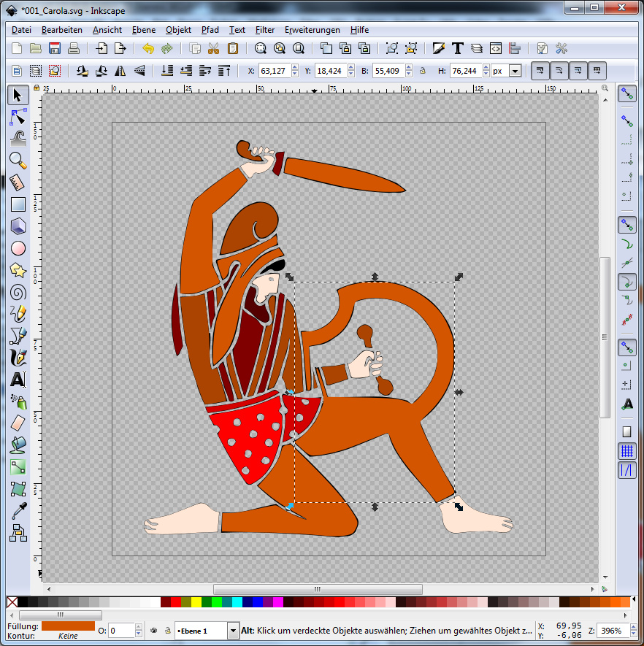Expand the Ebene 1 layer dropdown
The width and height of the screenshot is (644, 646).
point(233,631)
